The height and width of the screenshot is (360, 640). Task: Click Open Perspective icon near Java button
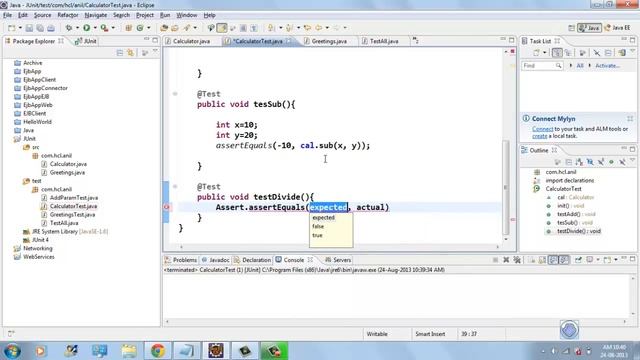(x=571, y=28)
